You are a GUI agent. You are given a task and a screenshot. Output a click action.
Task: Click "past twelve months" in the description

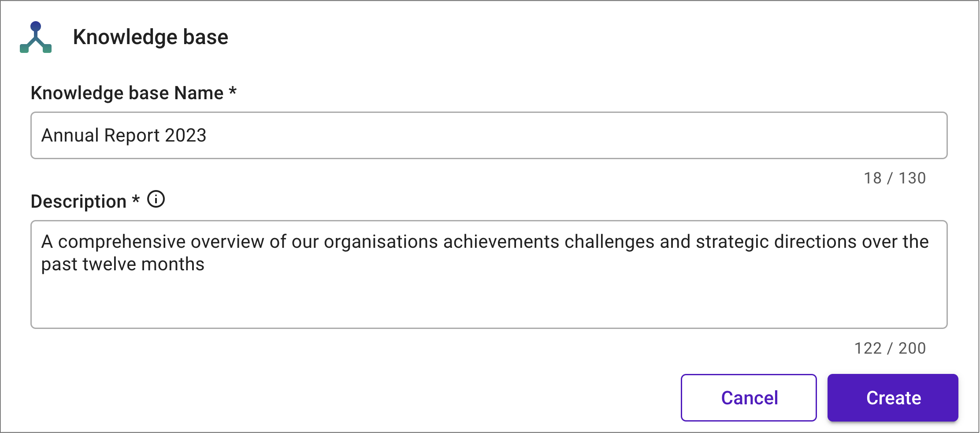click(123, 265)
